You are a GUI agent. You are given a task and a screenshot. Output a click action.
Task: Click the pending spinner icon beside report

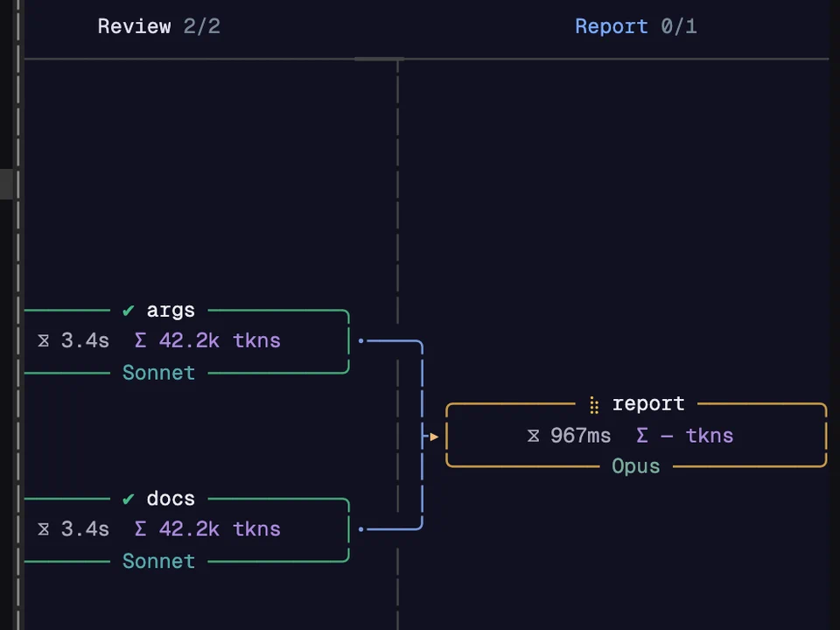click(593, 405)
